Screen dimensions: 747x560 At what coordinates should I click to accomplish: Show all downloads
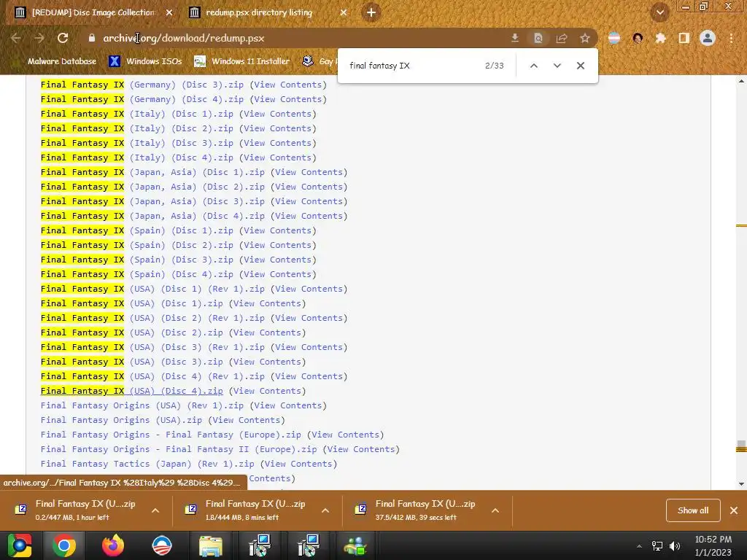693,510
